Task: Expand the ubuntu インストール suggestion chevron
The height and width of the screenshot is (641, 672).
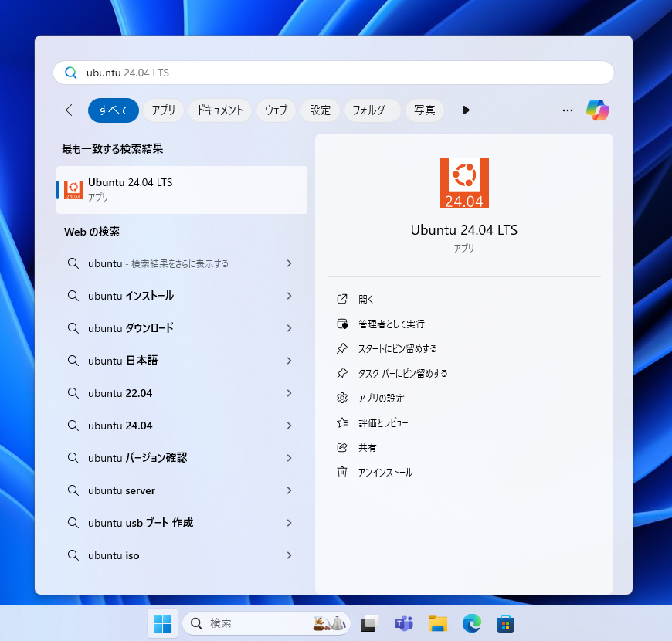Action: (290, 296)
